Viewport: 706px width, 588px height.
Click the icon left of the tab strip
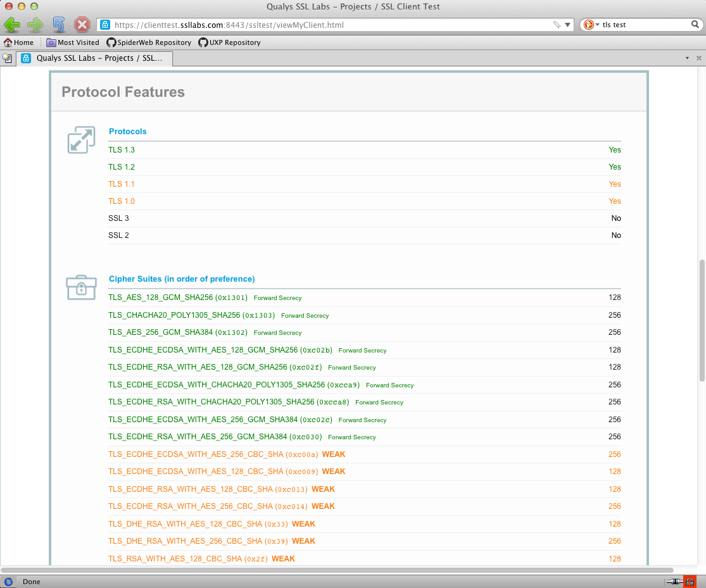(x=7, y=58)
